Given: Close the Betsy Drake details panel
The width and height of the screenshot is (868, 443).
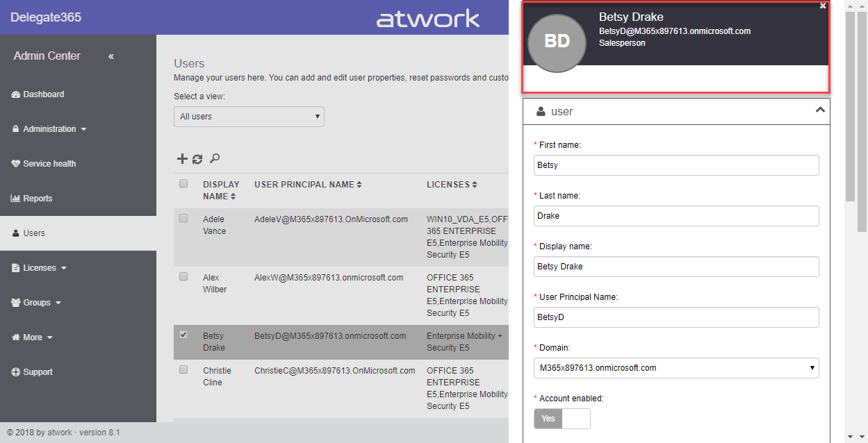Looking at the screenshot, I should pos(823,6).
